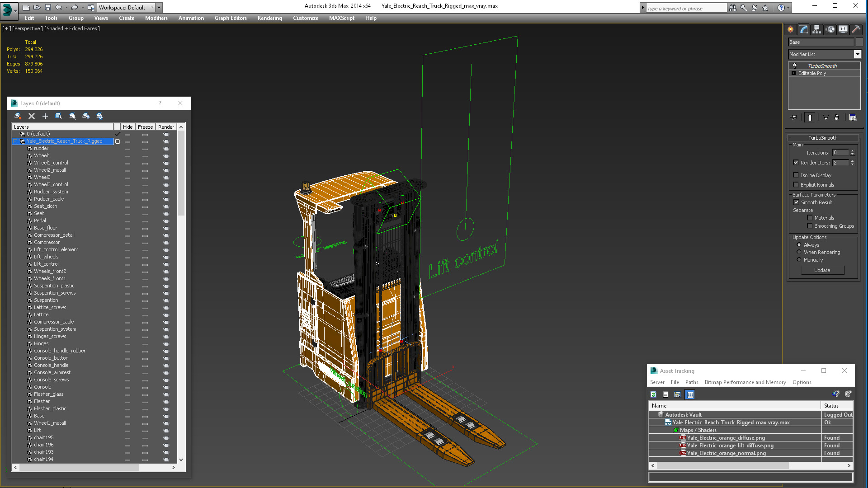Open the Help question mark dropdown arrow
Viewport: 868px width, 488px height.
788,8
